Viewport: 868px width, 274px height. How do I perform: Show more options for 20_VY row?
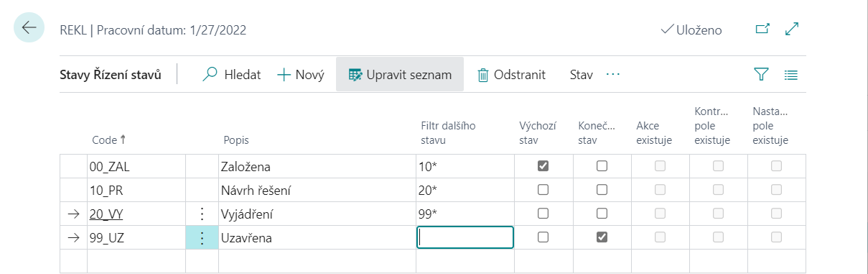click(x=202, y=214)
